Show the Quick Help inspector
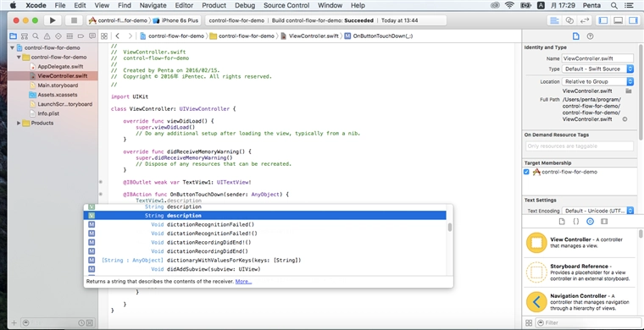The image size is (644, 330). pos(591,36)
